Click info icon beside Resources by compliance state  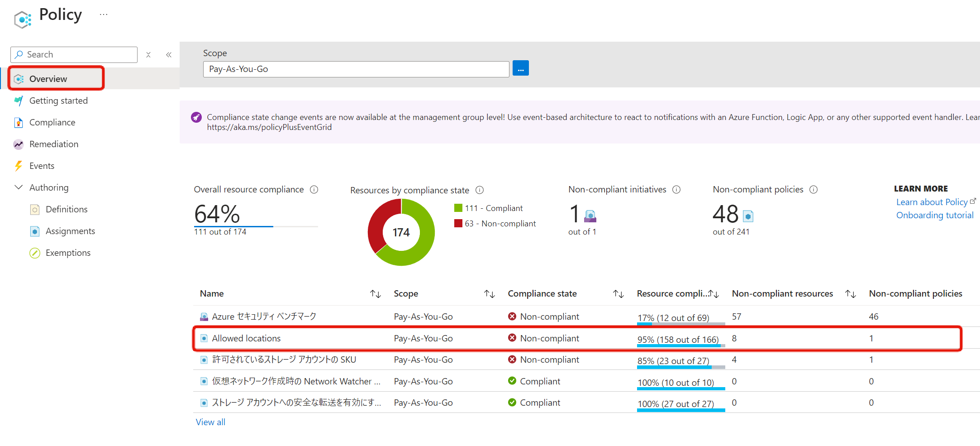click(480, 190)
